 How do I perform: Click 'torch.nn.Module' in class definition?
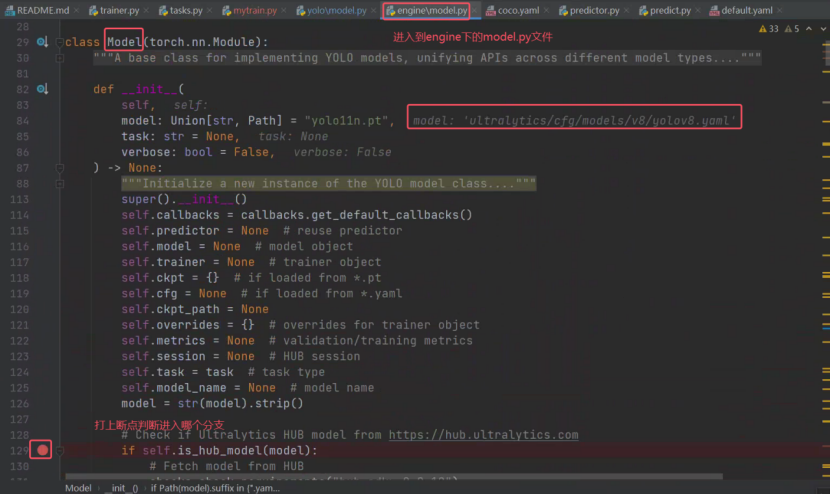(202, 42)
